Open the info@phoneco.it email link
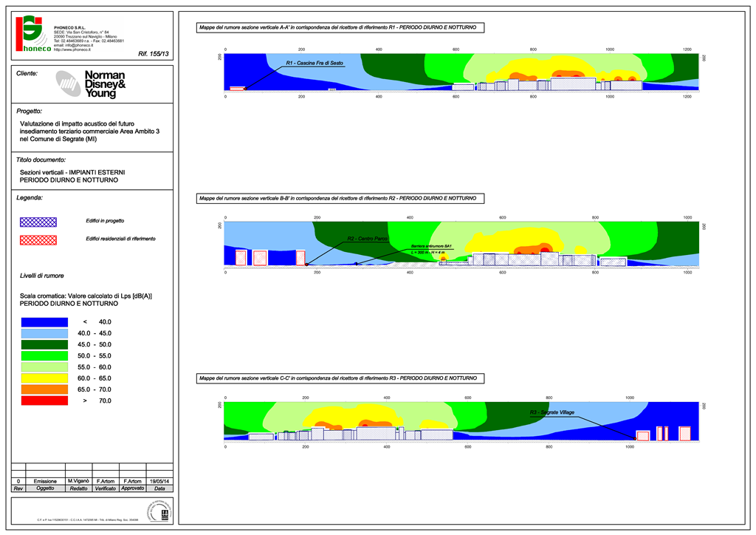Viewport: 756px width, 535px height. tap(73, 45)
